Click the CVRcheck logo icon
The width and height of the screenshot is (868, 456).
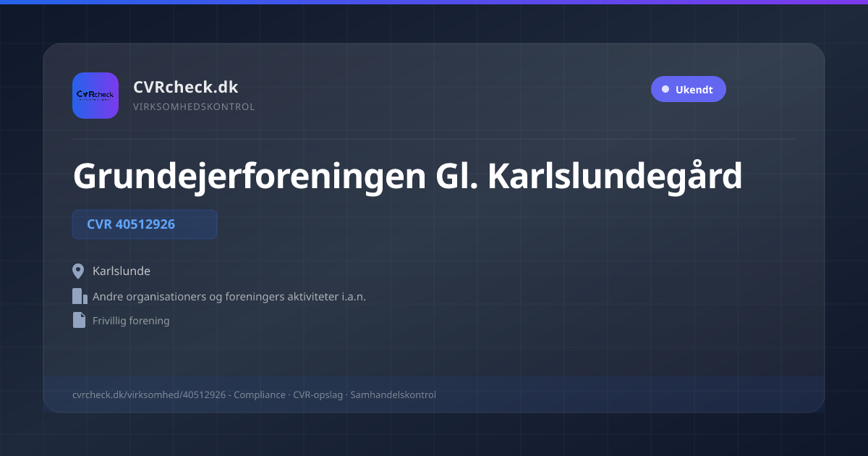point(95,96)
